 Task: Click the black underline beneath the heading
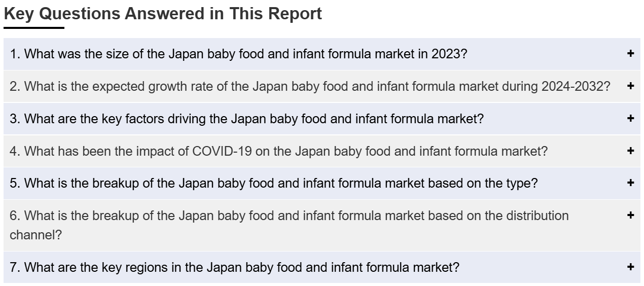pos(34,27)
